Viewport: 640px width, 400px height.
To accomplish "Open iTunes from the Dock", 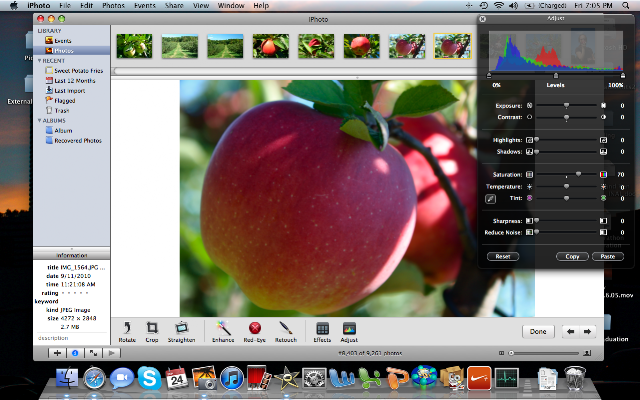I will (232, 378).
